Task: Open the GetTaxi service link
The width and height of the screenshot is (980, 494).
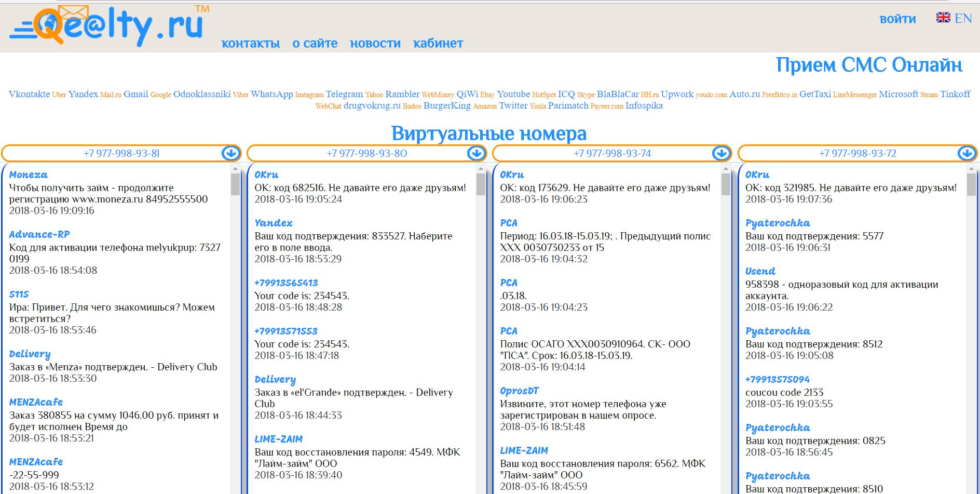Action: point(815,94)
